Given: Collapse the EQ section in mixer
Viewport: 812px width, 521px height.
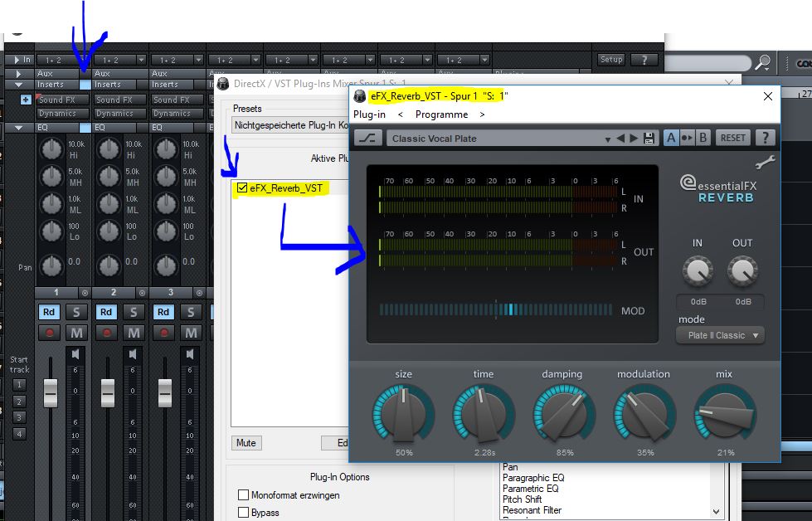Looking at the screenshot, I should (18, 128).
